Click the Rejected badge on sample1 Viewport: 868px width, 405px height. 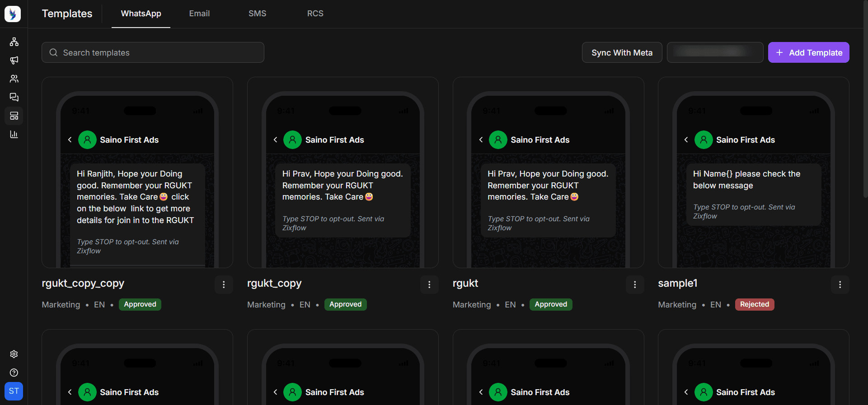pyautogui.click(x=755, y=304)
